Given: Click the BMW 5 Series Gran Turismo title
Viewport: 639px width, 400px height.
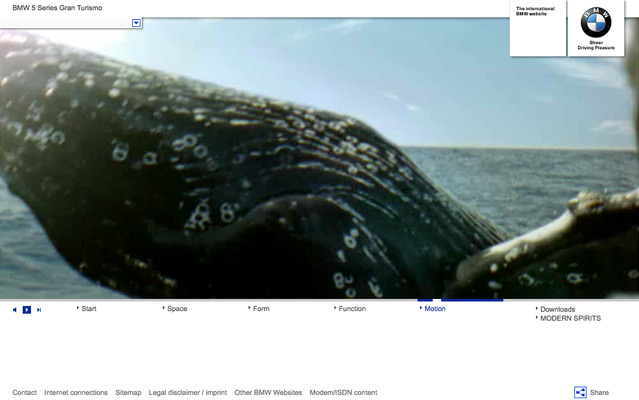Looking at the screenshot, I should click(57, 8).
